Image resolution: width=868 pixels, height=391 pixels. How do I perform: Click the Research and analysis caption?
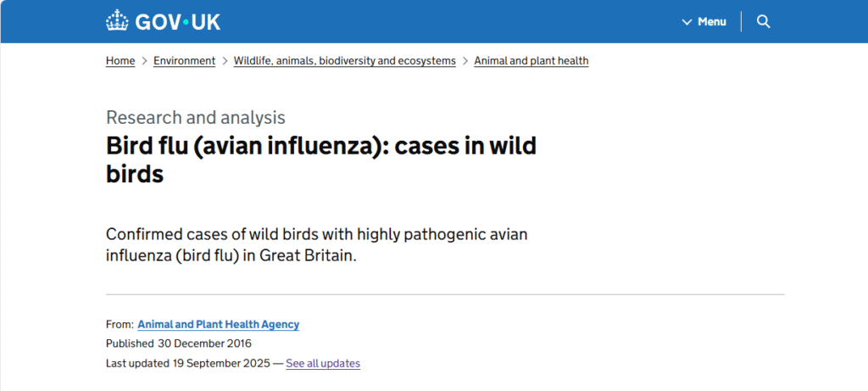tap(195, 118)
